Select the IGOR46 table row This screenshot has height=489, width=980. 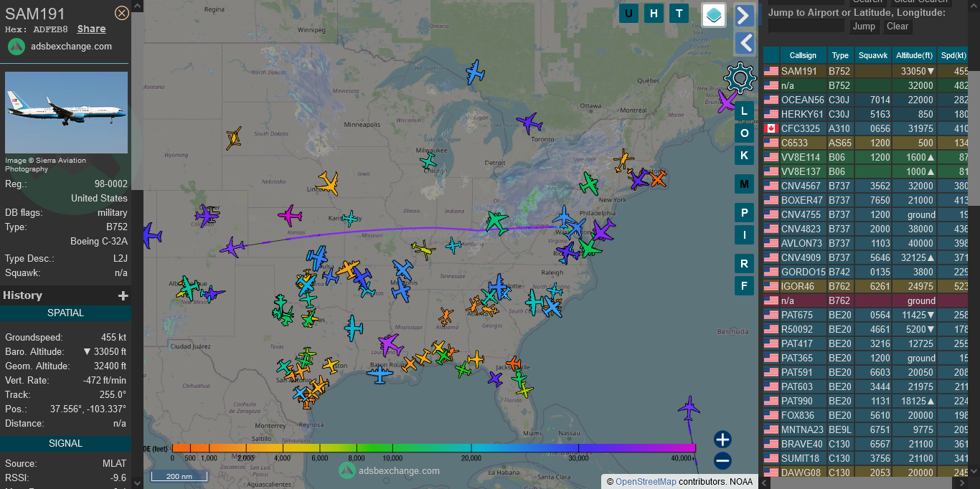pyautogui.click(x=866, y=286)
